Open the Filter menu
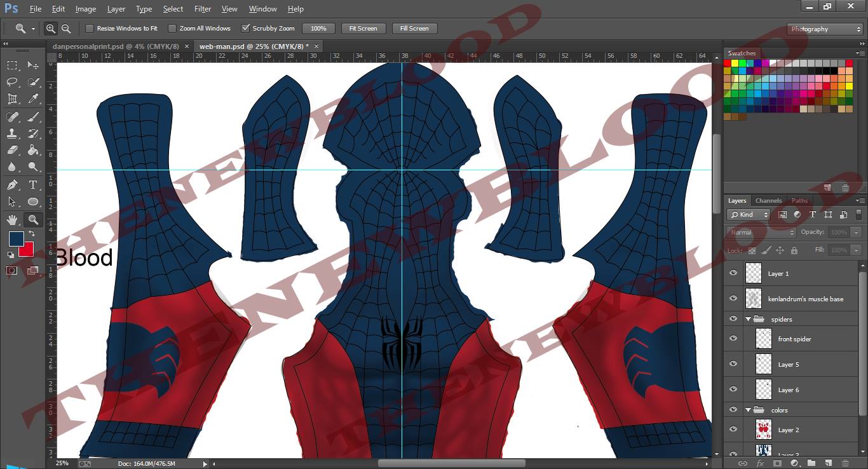This screenshot has height=469, width=868. pos(203,9)
